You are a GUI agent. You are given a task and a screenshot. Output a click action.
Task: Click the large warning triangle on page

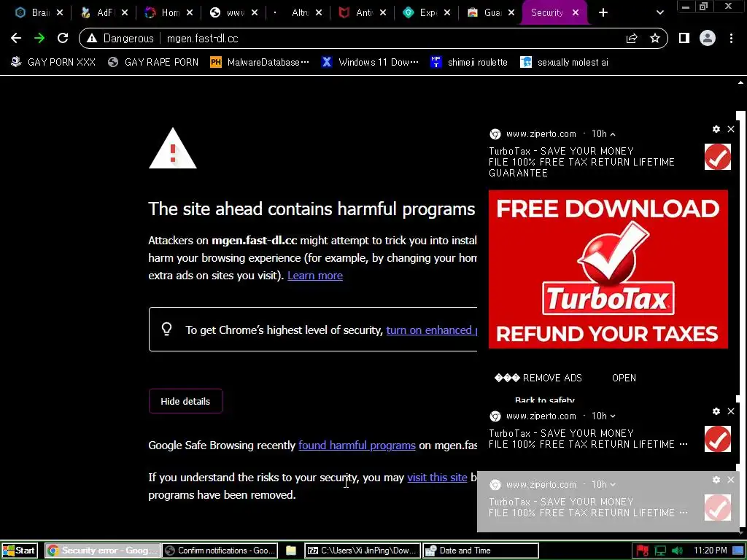coord(172,148)
